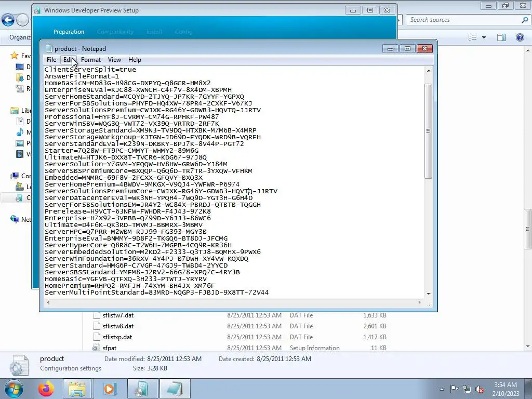Open the View menu in Notepad
Image resolution: width=532 pixels, height=399 pixels.
tap(114, 60)
